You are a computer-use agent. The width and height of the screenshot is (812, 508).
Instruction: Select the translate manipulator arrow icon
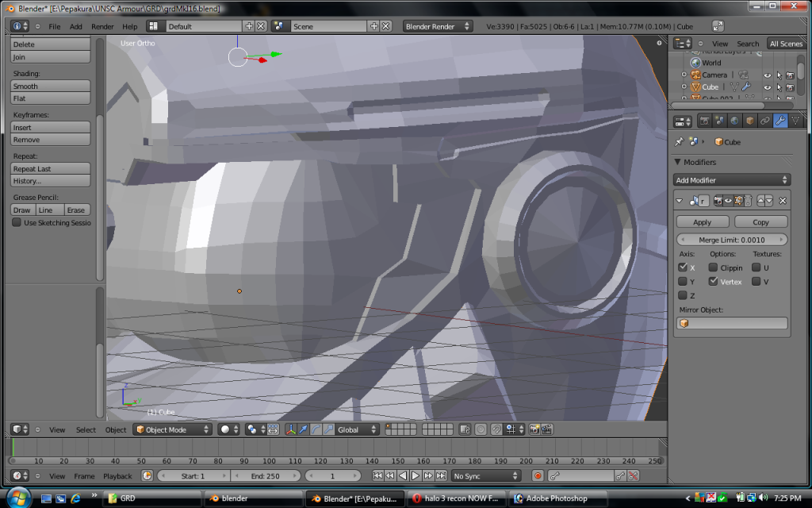click(304, 429)
